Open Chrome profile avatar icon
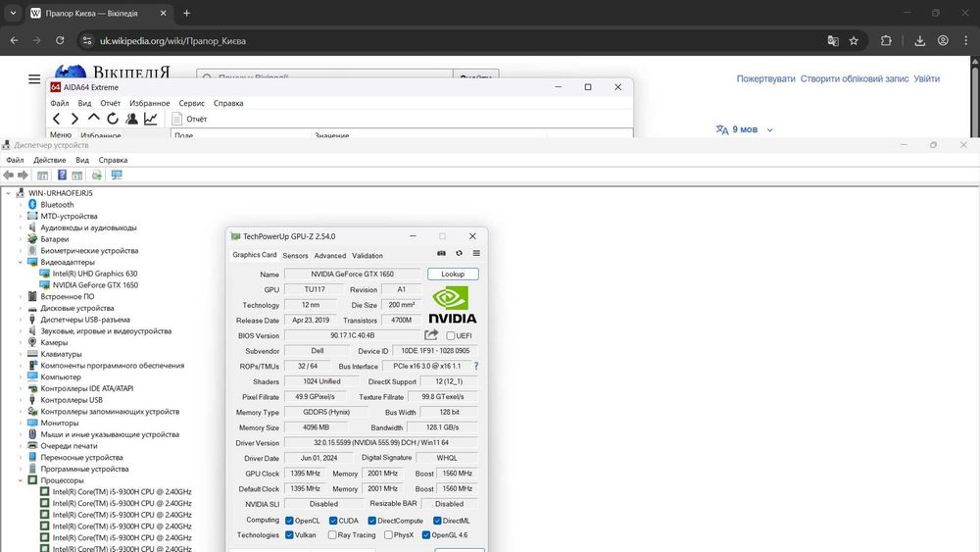Image resolution: width=980 pixels, height=552 pixels. click(x=943, y=40)
